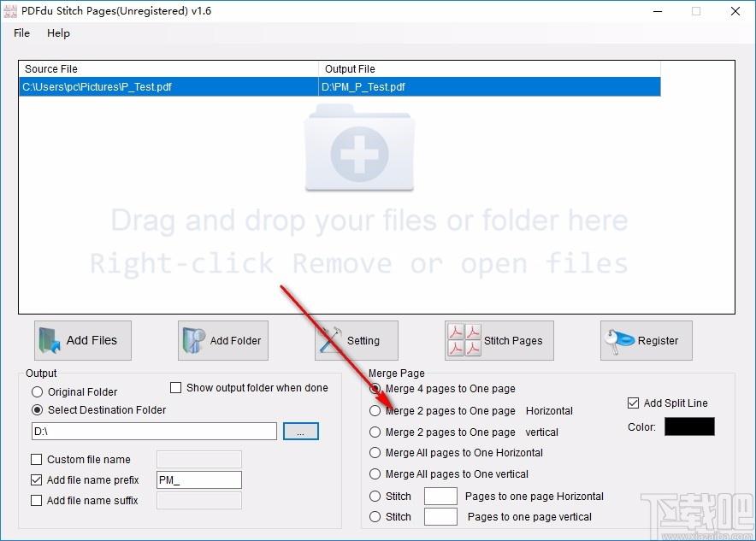Open the Help menu

coord(58,33)
